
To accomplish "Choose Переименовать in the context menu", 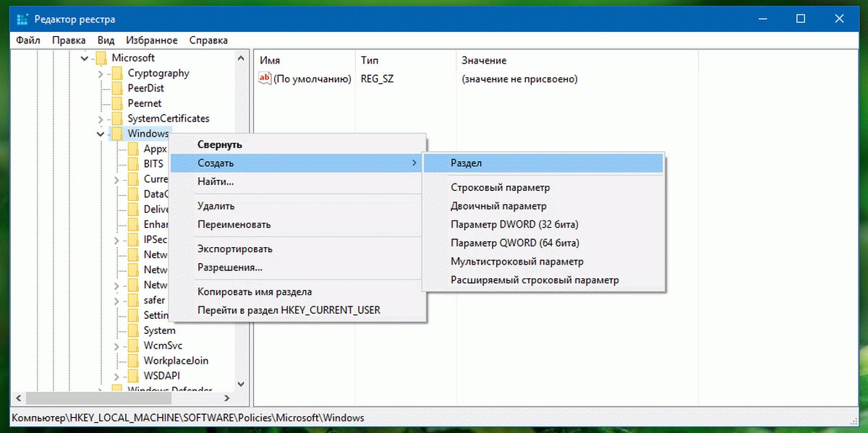I will 297,225.
